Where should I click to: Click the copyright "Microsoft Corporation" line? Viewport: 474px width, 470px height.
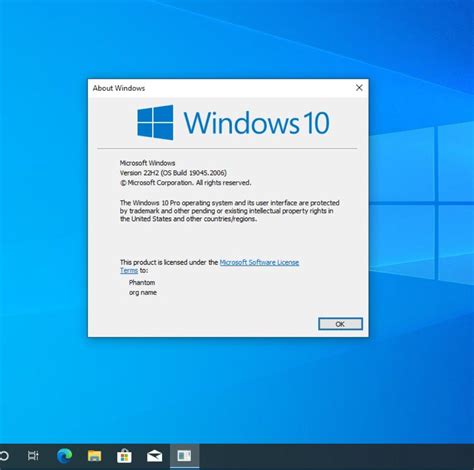click(x=185, y=183)
